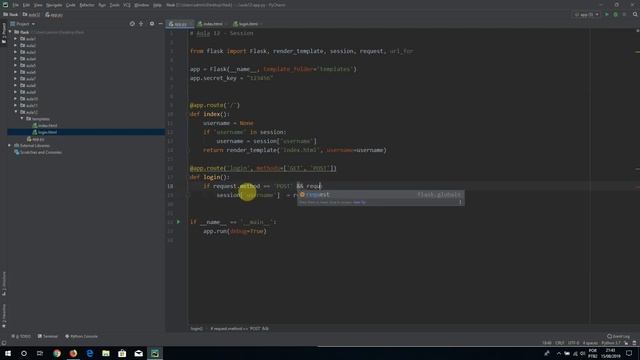640x360 pixels.
Task: Open the Project view selector dropdown
Action: (x=23, y=24)
